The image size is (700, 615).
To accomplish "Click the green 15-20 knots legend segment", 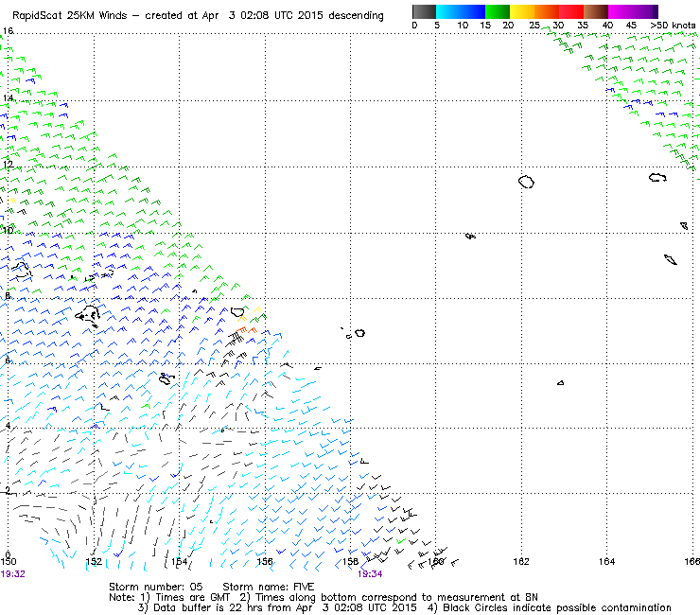I will 498,11.
